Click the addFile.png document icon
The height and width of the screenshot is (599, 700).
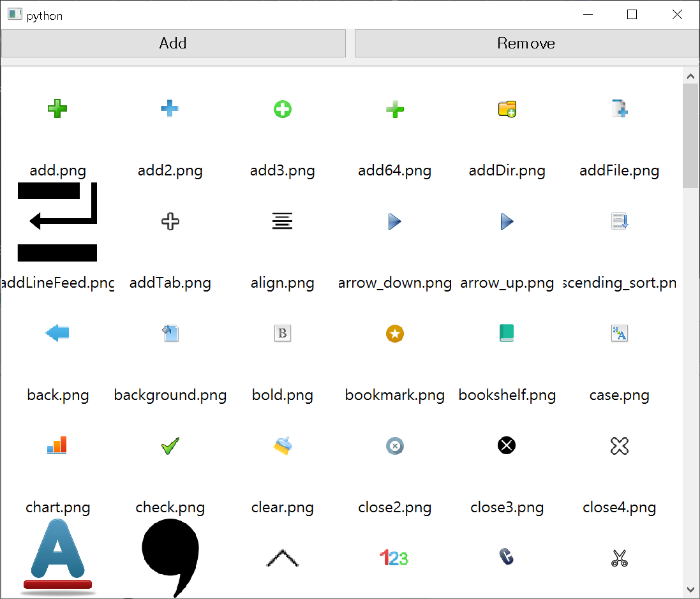click(x=619, y=108)
